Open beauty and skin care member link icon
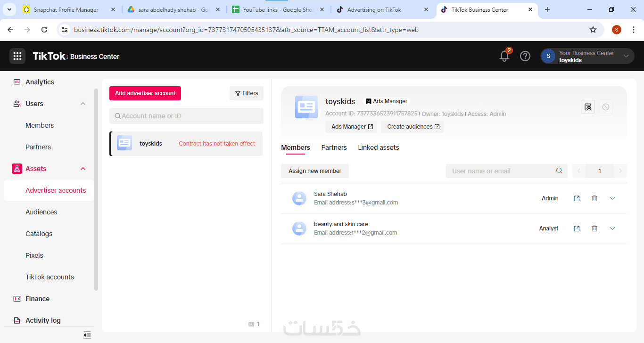Image resolution: width=644 pixels, height=343 pixels. [577, 229]
